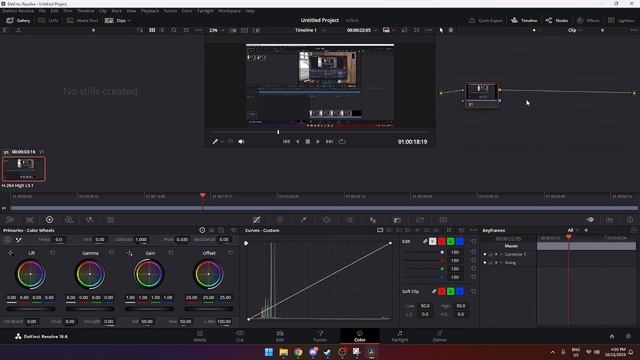Play the clip forward in viewer

(318, 142)
